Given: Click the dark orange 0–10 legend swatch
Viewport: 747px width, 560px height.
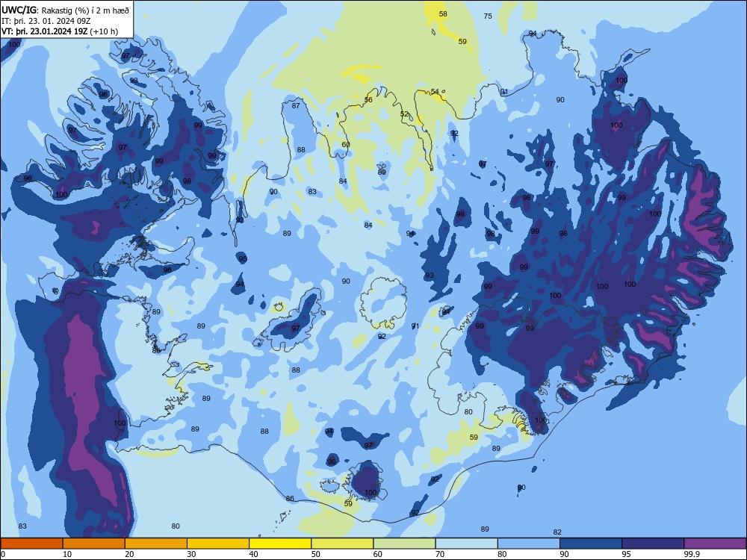Looking at the screenshot, I should click(31, 544).
